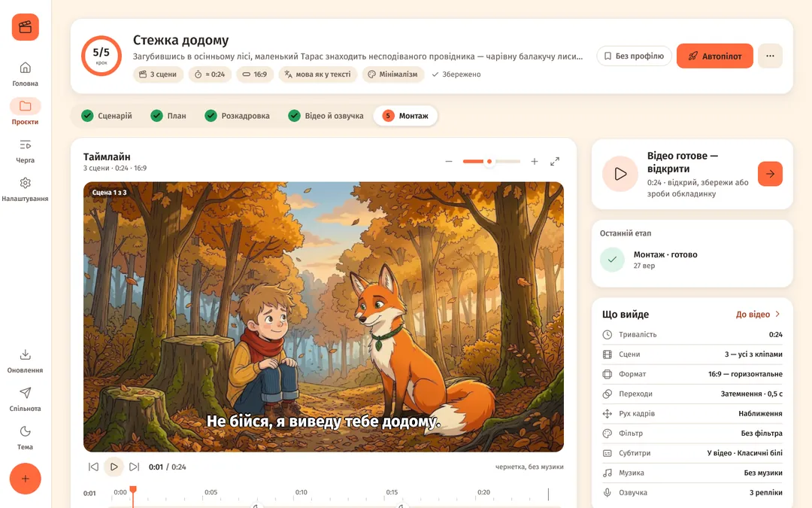
Task: Click the 0:10 mark on timeline ruler
Action: 301,492
